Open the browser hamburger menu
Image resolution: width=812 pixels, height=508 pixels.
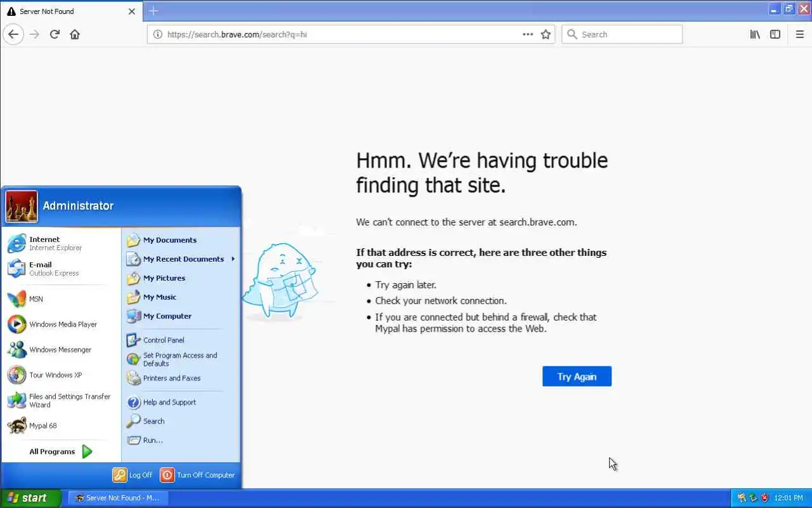point(800,34)
